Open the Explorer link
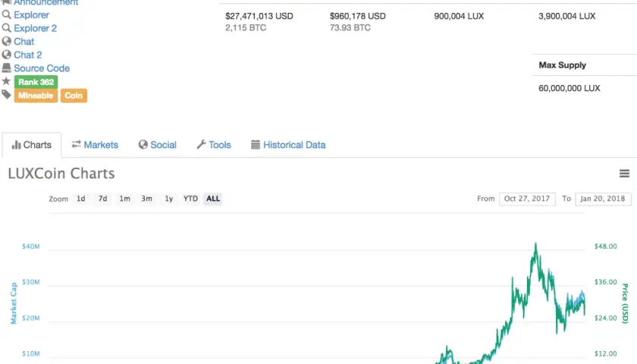 pyautogui.click(x=31, y=15)
